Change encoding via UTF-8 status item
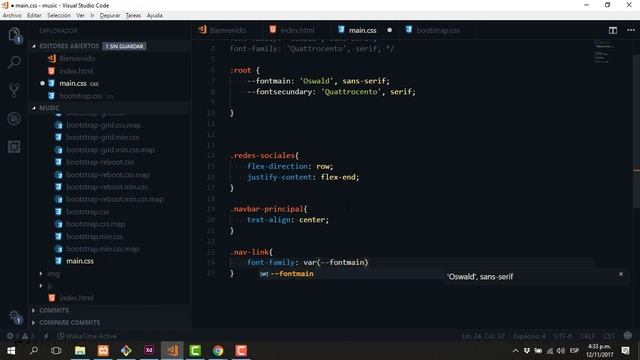The height and width of the screenshot is (360, 640). click(562, 336)
